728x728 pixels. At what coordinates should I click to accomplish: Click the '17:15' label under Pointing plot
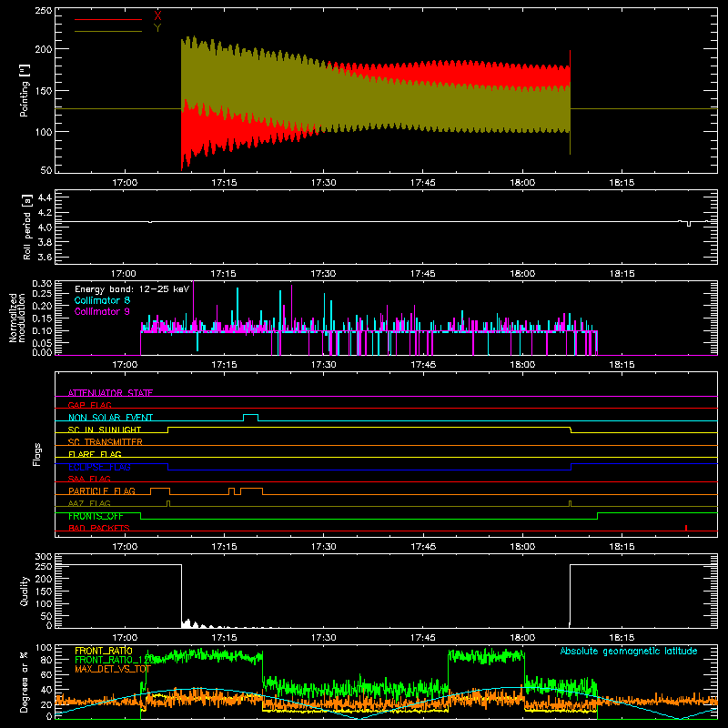224,183
